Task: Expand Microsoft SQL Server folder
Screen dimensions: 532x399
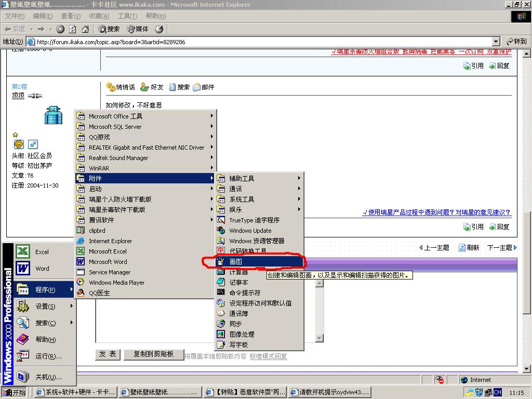Action: [145, 127]
